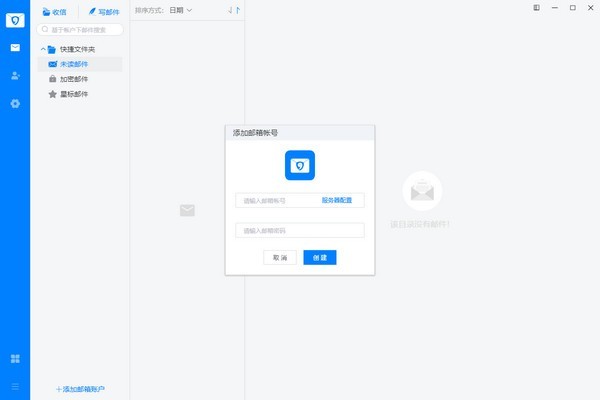
Task: Click 收信 to receive mail
Action: pyautogui.click(x=54, y=12)
